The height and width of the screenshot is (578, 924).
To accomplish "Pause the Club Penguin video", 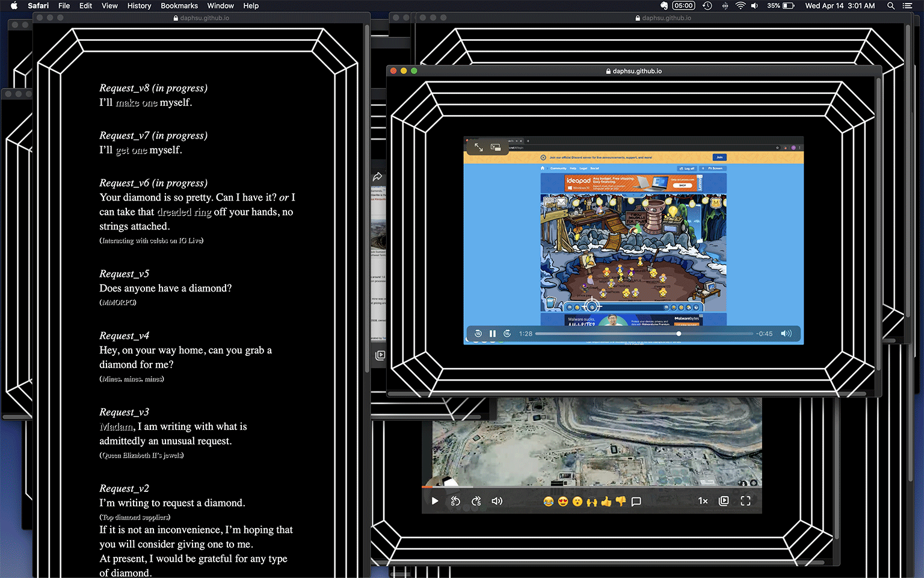I will (x=493, y=334).
